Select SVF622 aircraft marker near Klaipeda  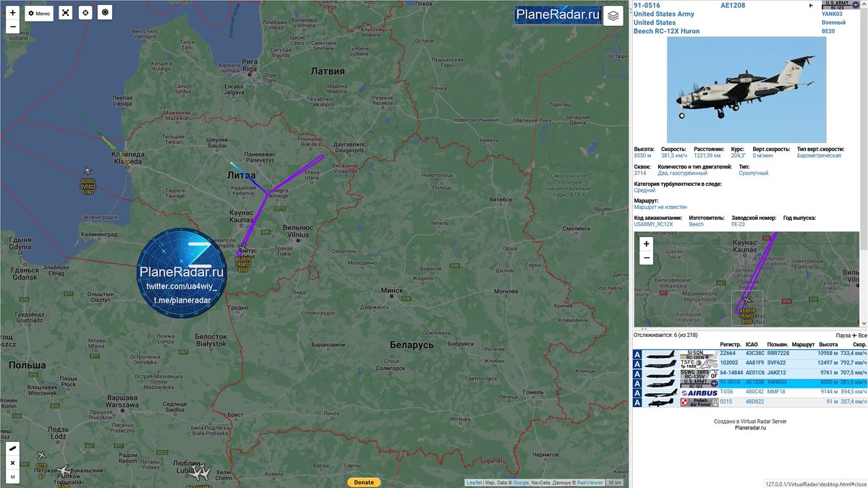click(88, 171)
